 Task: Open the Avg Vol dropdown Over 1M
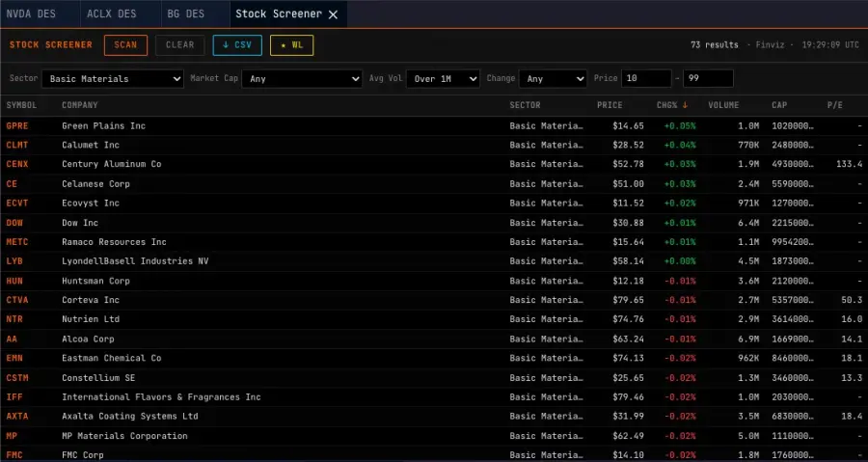pos(443,78)
